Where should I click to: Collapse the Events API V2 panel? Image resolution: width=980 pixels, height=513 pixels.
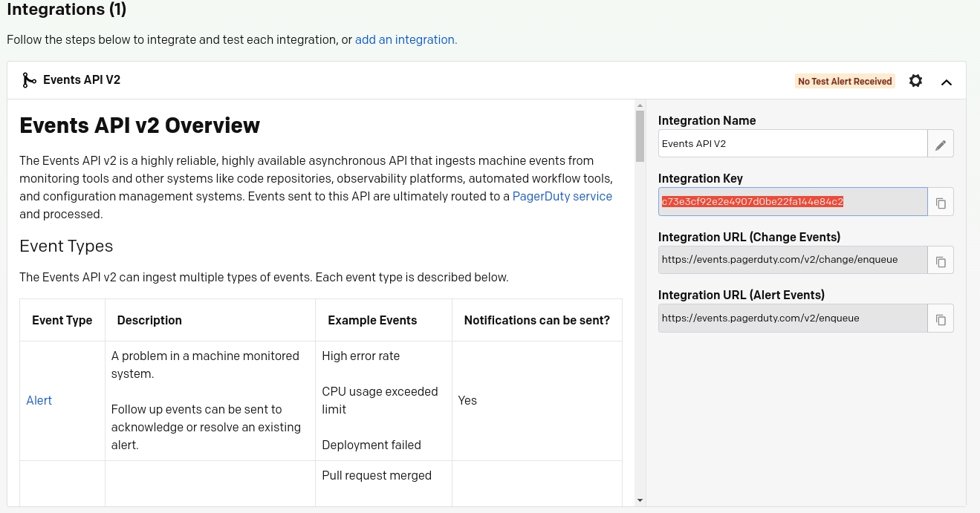point(947,82)
